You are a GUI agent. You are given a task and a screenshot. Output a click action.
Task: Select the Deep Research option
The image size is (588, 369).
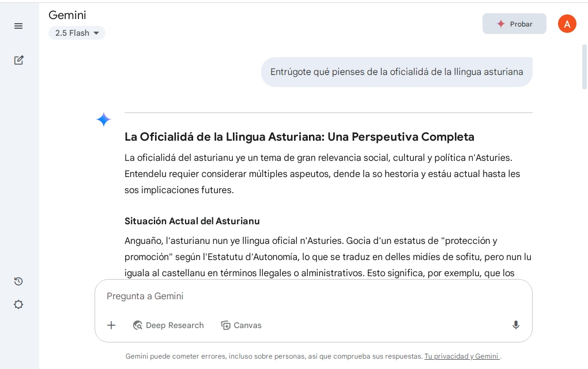(168, 325)
